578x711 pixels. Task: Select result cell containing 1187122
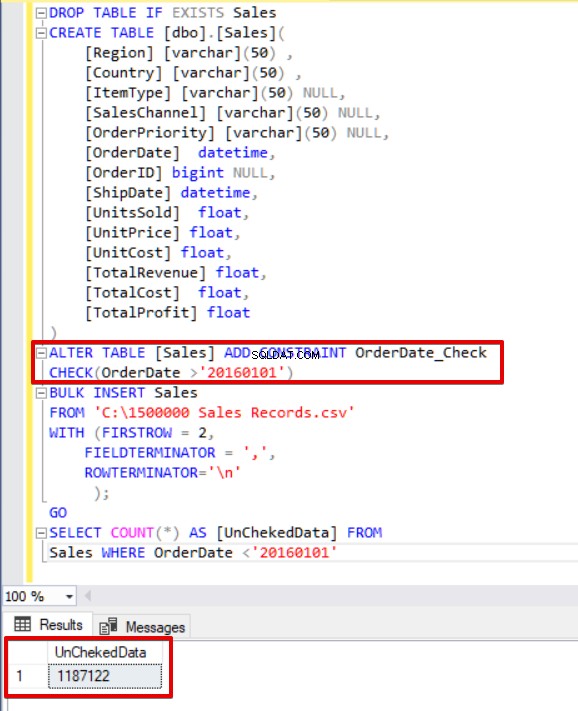(105, 676)
